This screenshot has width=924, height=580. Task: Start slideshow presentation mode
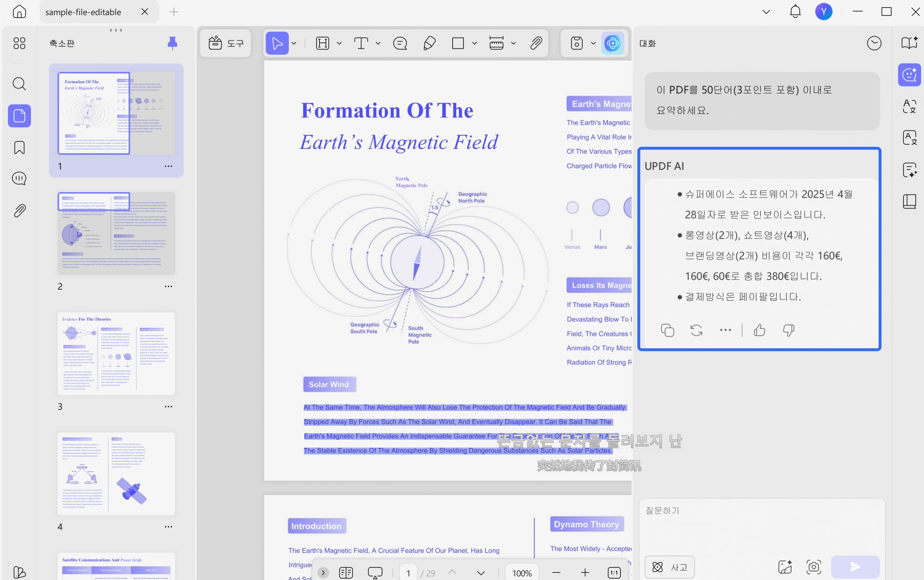click(375, 573)
